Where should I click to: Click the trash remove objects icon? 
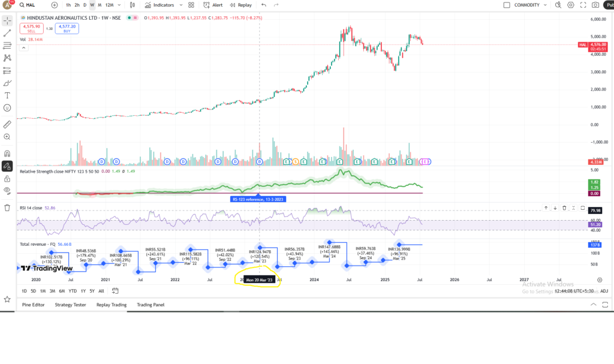coord(7,207)
